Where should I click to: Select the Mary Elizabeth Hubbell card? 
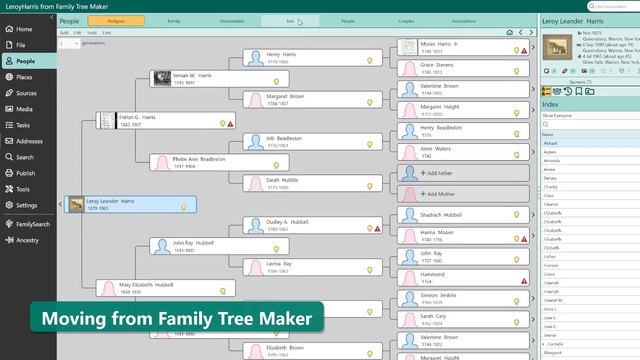pyautogui.click(x=166, y=288)
